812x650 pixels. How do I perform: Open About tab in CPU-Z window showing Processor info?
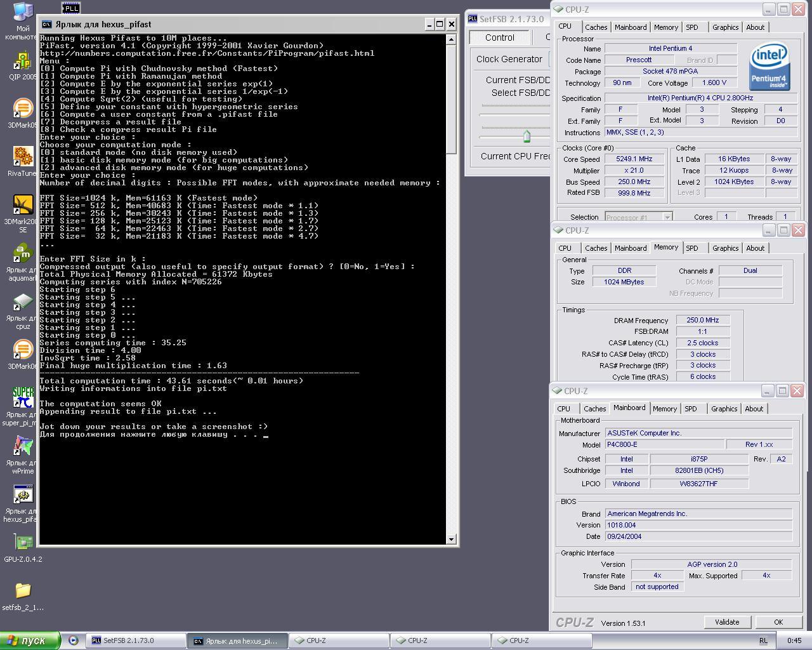pyautogui.click(x=755, y=27)
